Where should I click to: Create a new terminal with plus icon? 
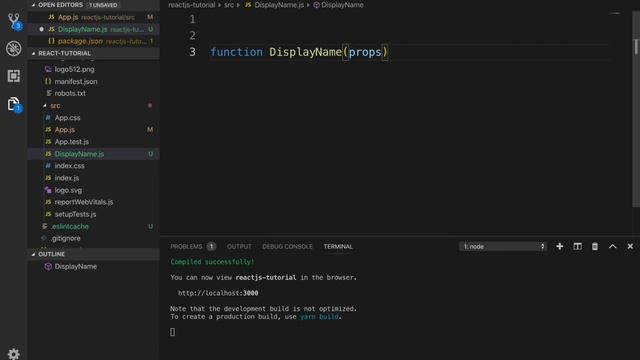[x=560, y=247]
